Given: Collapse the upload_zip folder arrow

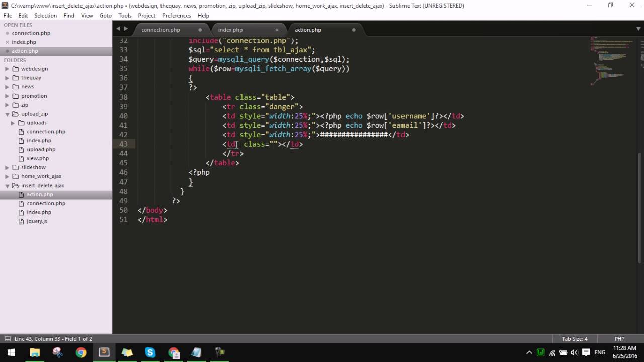Looking at the screenshot, I should tap(7, 114).
